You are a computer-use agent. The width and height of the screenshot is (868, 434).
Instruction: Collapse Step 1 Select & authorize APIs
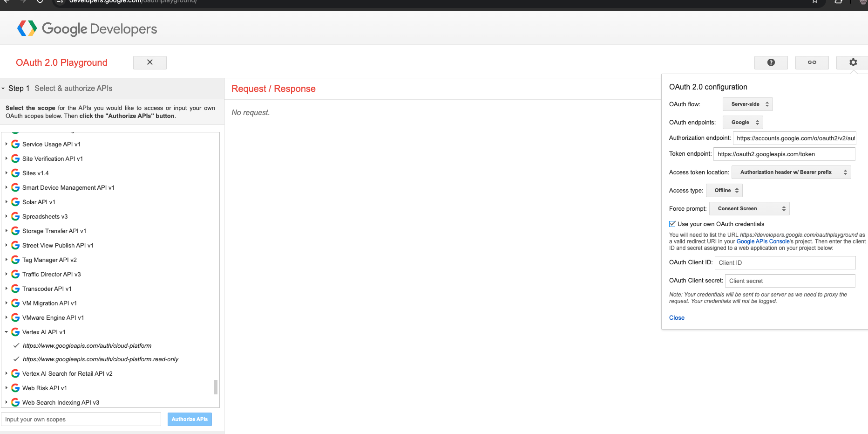pos(4,89)
